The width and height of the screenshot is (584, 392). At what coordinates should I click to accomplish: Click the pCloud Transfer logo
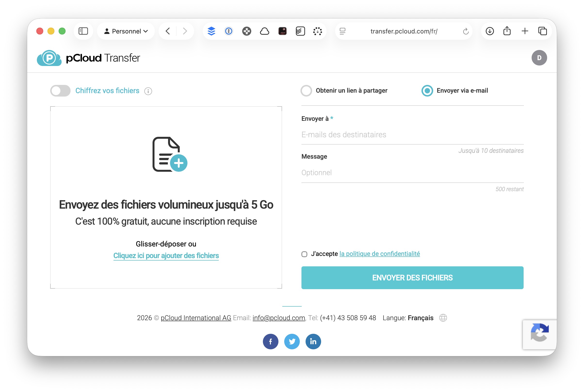pyautogui.click(x=89, y=58)
